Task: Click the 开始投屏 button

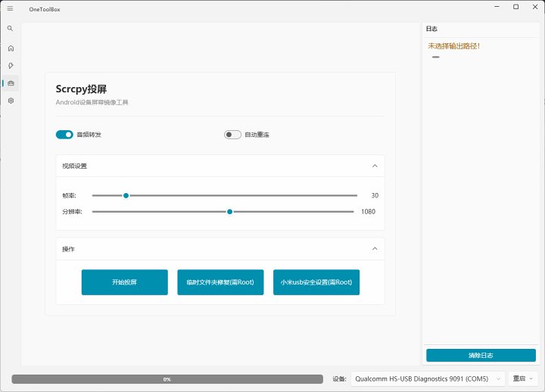Action: point(125,282)
